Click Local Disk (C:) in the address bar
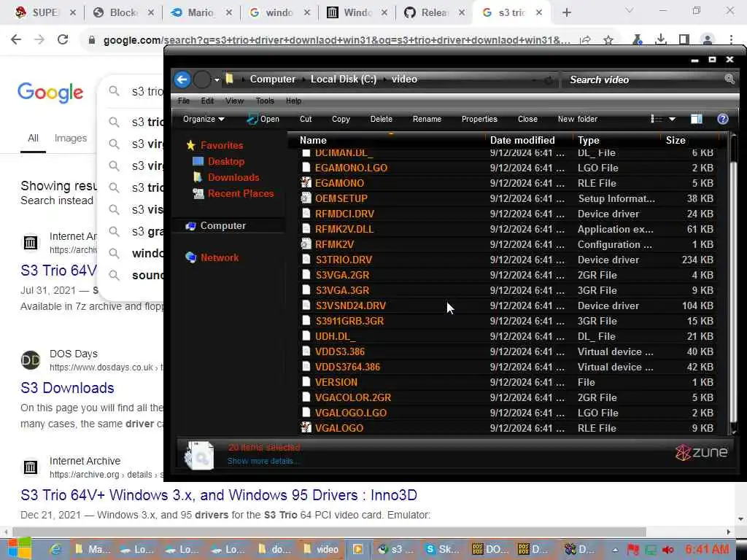747x560 pixels. [344, 79]
